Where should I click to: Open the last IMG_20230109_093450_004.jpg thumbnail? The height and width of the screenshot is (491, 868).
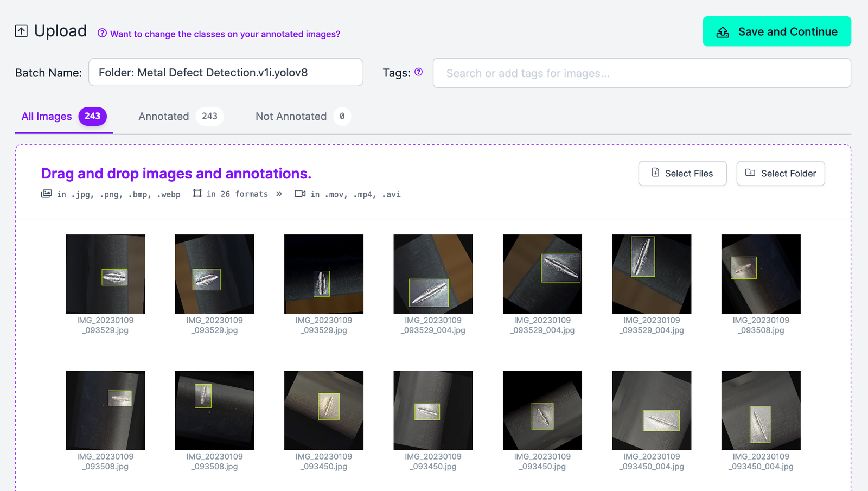[x=760, y=410]
